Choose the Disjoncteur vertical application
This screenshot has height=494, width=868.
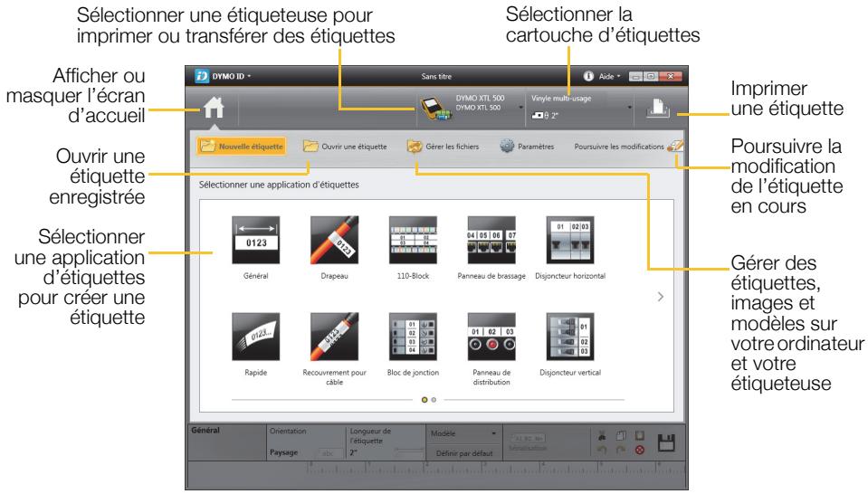(570, 345)
